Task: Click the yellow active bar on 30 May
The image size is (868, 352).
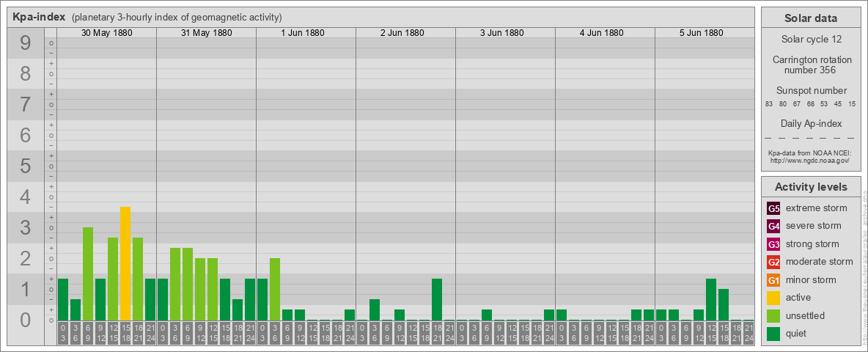Action: click(125, 263)
